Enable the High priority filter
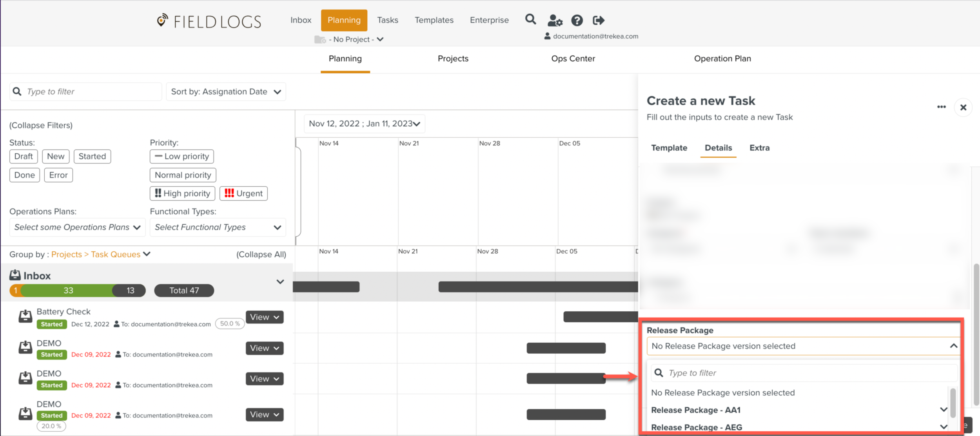Image resolution: width=980 pixels, height=436 pixels. (x=182, y=193)
